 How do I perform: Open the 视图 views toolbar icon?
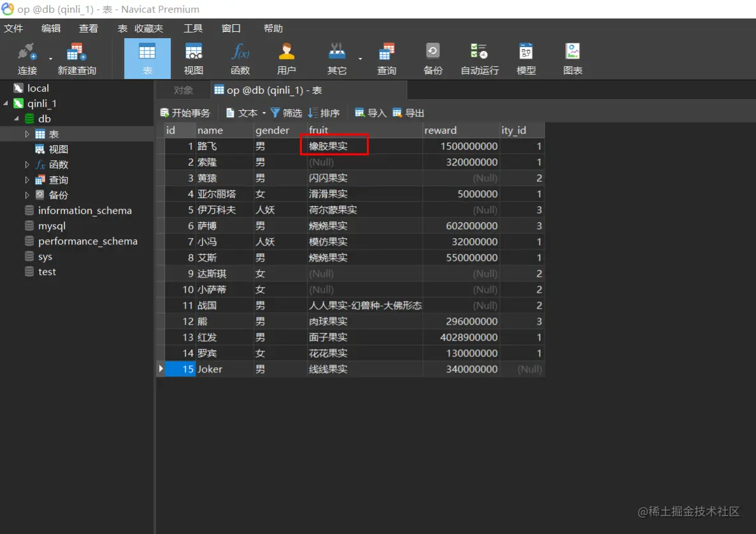(x=194, y=59)
